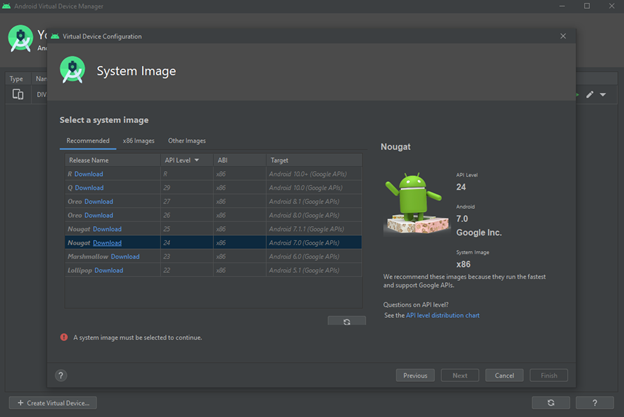Click the Android Studio logo beside System Image

[x=72, y=70]
